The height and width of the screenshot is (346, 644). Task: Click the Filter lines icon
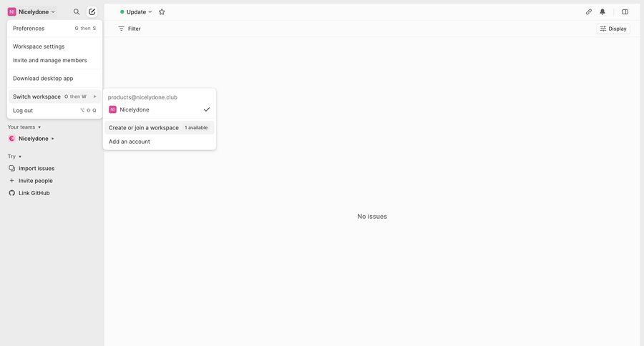point(121,29)
